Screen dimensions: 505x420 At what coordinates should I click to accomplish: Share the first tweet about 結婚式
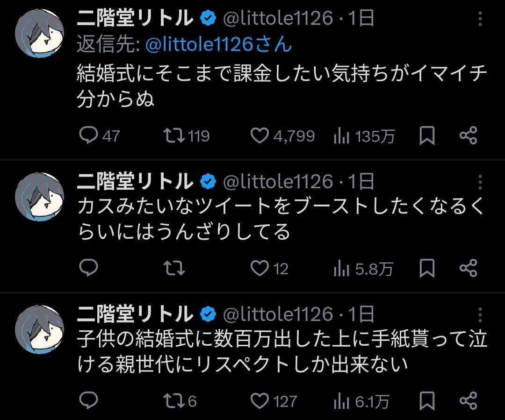[x=468, y=135]
